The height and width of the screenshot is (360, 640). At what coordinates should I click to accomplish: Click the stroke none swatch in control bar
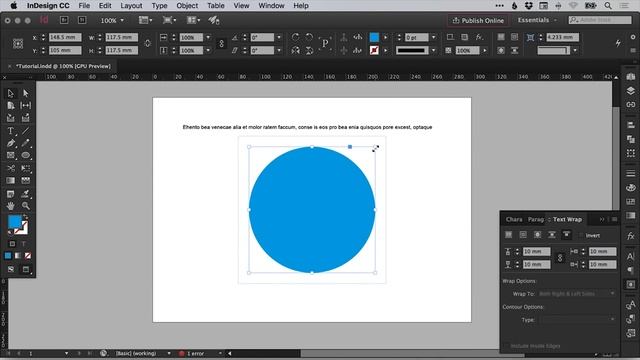pos(374,50)
